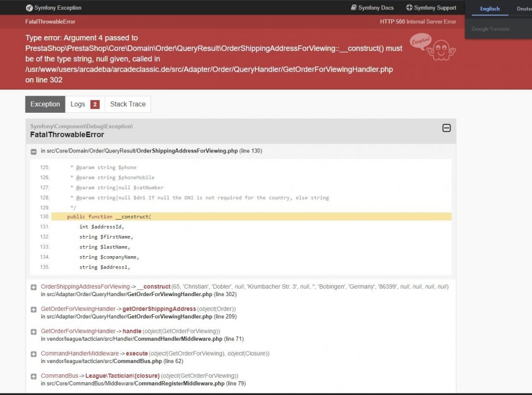Click the Englisch translation option
This screenshot has width=532, height=395.
pos(489,9)
